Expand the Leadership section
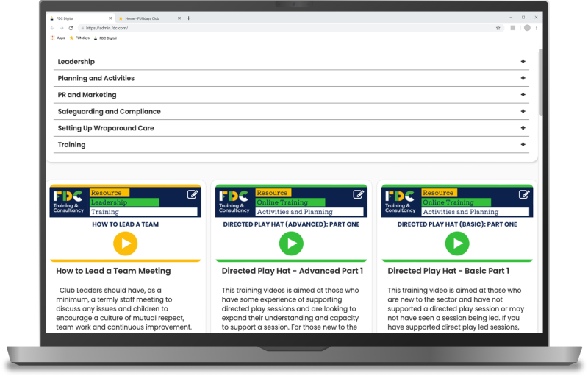The image size is (588, 376). [x=523, y=62]
